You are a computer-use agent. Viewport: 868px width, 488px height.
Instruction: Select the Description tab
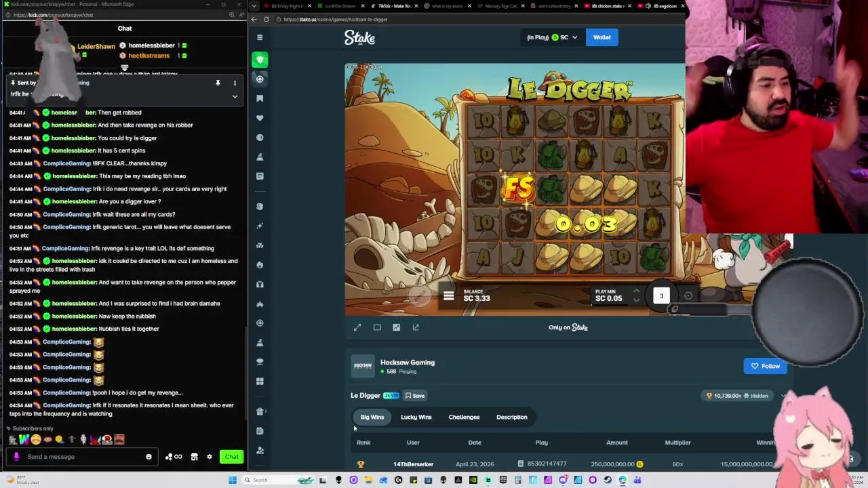click(x=511, y=417)
